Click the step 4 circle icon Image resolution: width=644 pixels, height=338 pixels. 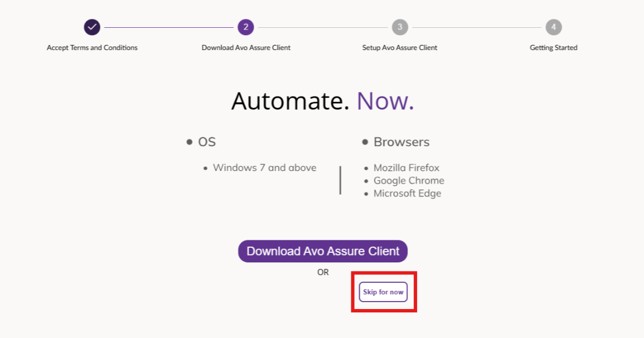pos(553,27)
